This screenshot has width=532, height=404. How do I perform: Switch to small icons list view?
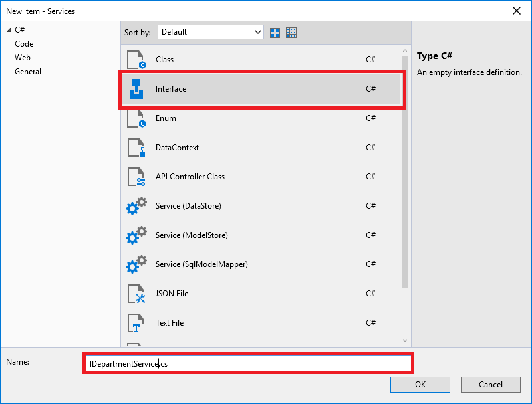(x=291, y=32)
